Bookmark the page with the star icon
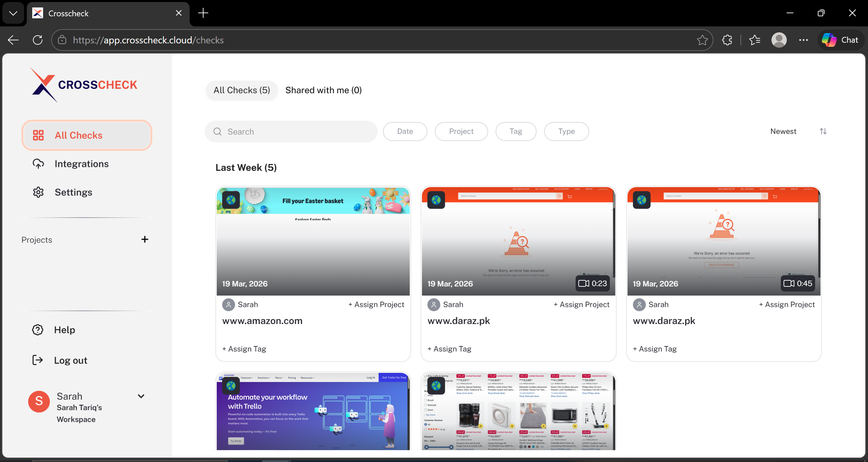This screenshot has width=868, height=462. [702, 40]
